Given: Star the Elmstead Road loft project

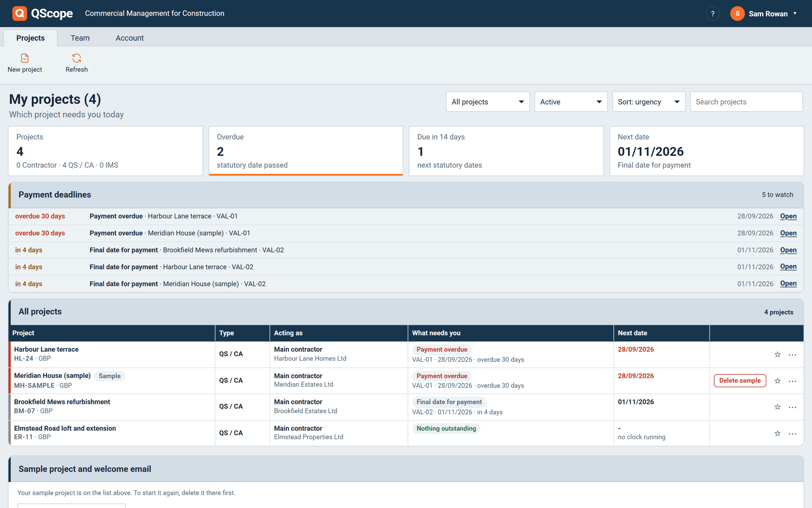Looking at the screenshot, I should coord(777,433).
